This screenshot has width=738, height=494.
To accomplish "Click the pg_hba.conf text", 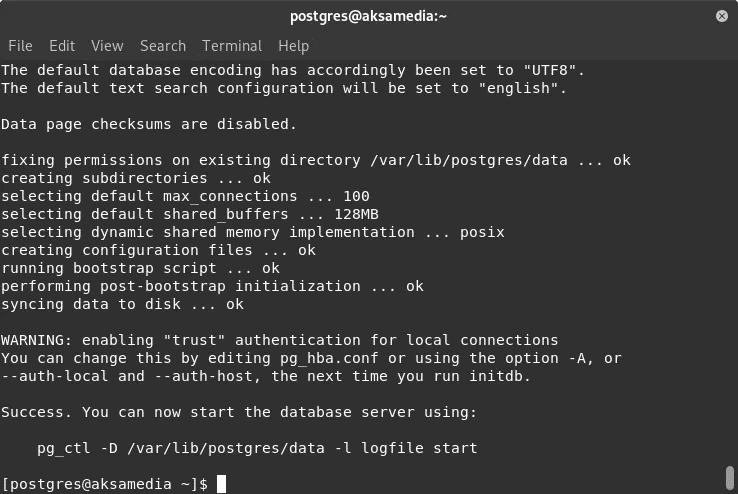I will click(x=329, y=359).
